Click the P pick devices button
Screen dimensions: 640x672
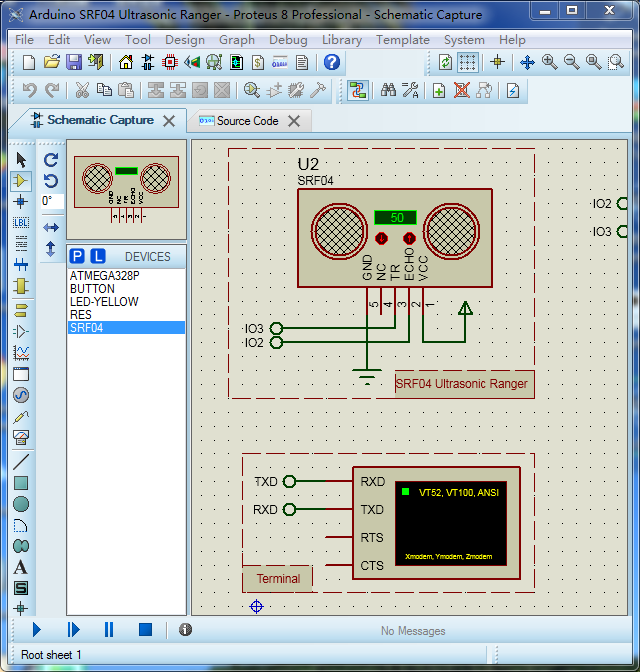77,256
